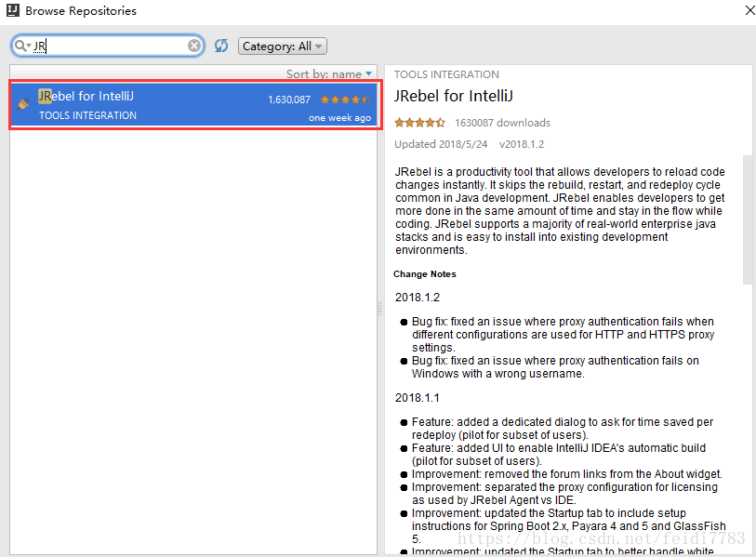Focus the plugin search input field
Screen dimensions: 756x557
[x=109, y=46]
